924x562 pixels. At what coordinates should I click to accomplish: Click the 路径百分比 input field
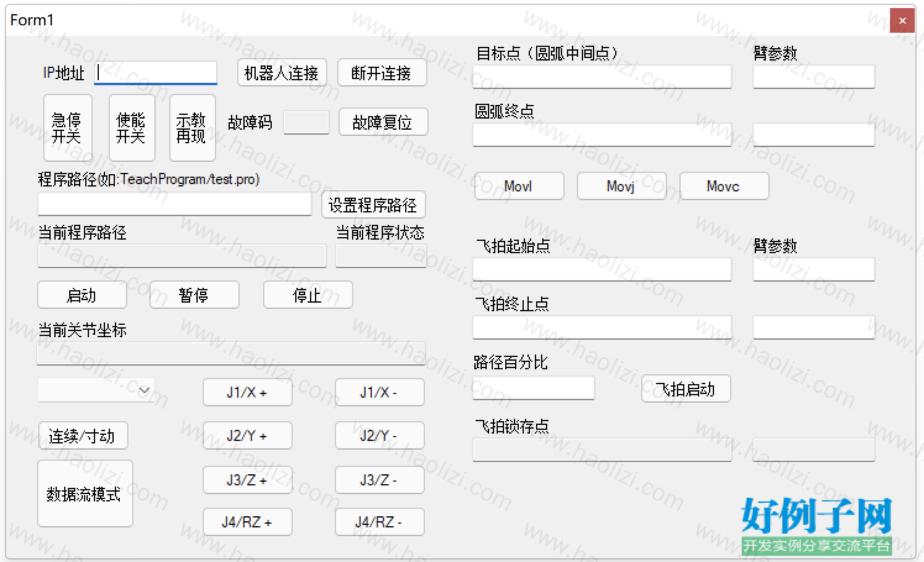pos(534,388)
